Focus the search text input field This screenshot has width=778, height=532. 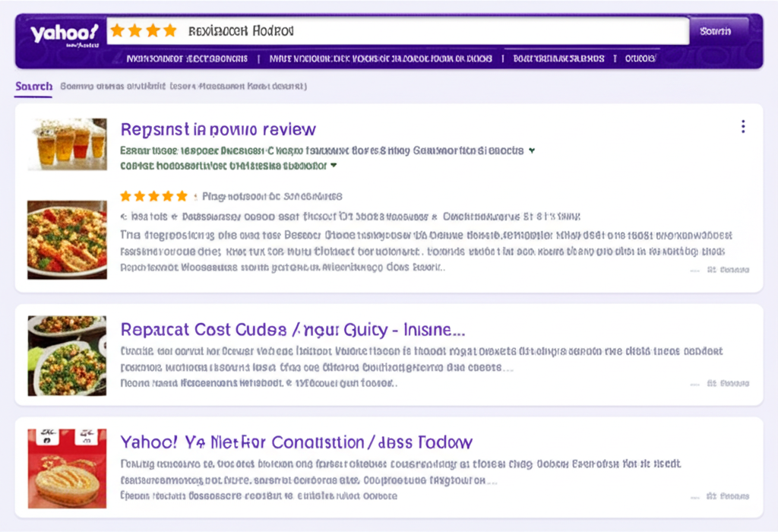click(x=456, y=31)
